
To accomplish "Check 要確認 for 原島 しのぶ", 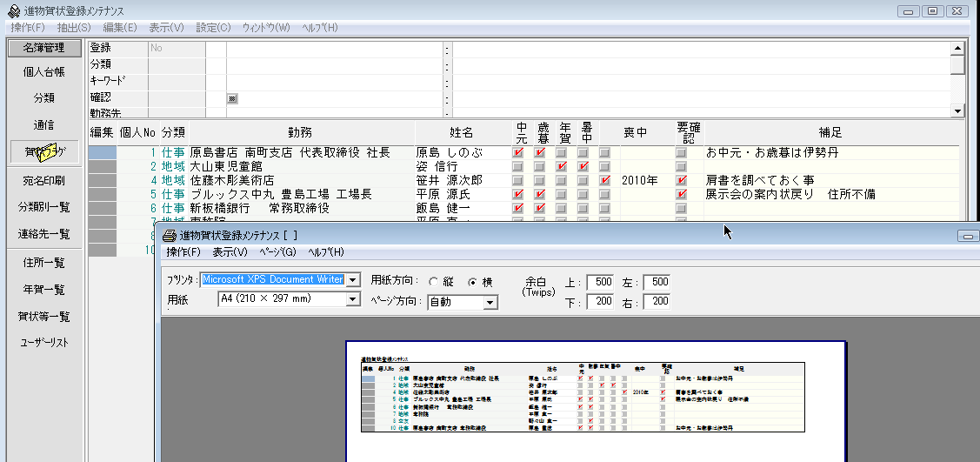I will (681, 152).
